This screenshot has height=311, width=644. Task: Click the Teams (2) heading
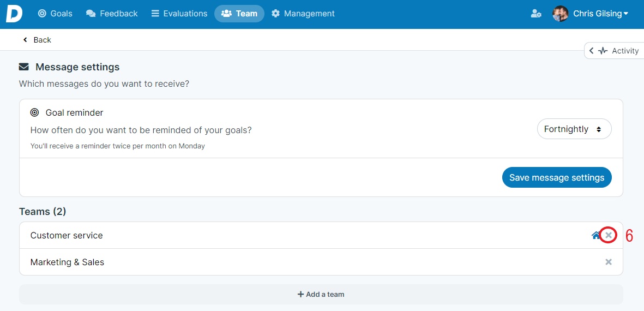click(43, 212)
